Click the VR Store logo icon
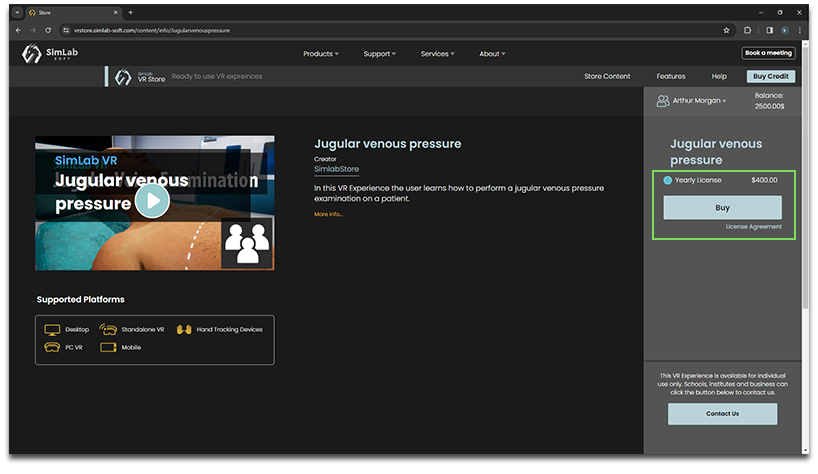Image resolution: width=818 pixels, height=474 pixels. pos(123,77)
